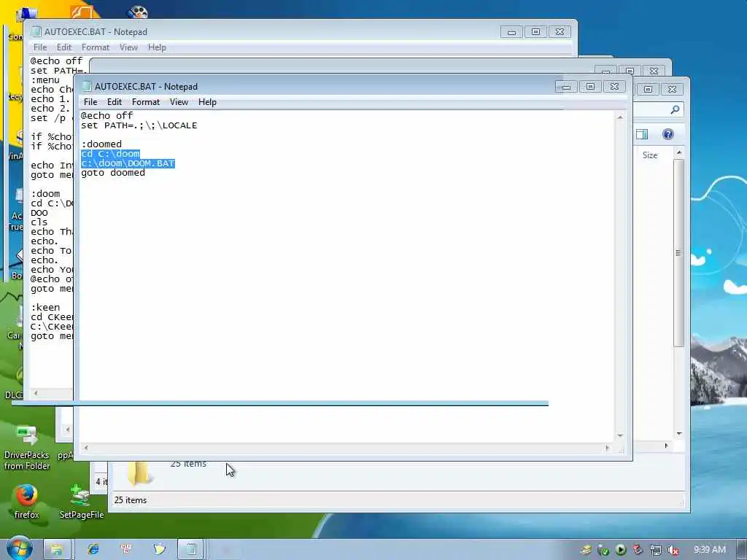
Task: Click ':menu' label in background Notepad
Action: pos(45,80)
